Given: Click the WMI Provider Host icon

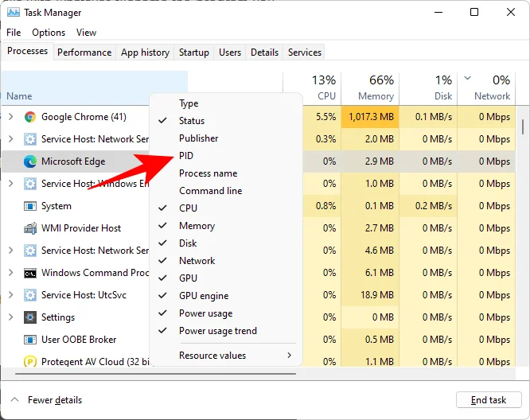Looking at the screenshot, I should coord(30,228).
